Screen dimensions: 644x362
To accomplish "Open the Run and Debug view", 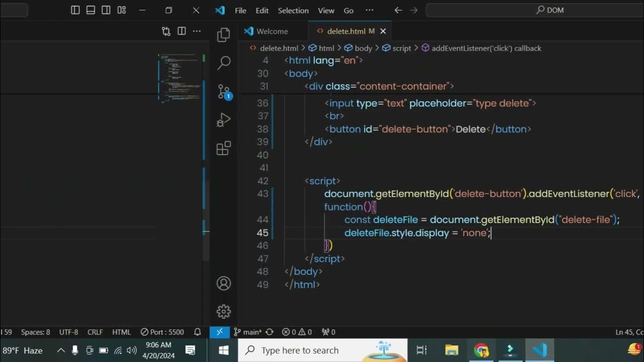I will click(223, 120).
